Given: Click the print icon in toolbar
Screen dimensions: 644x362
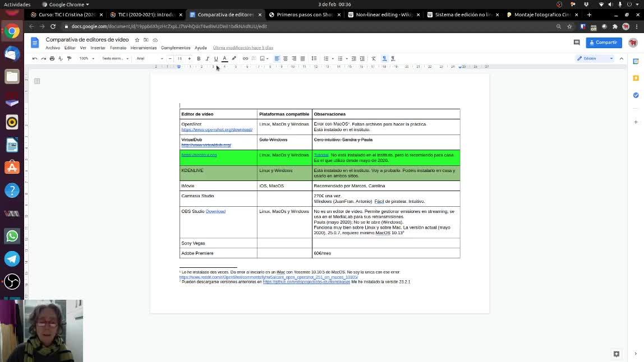Looking at the screenshot, I should (x=52, y=58).
